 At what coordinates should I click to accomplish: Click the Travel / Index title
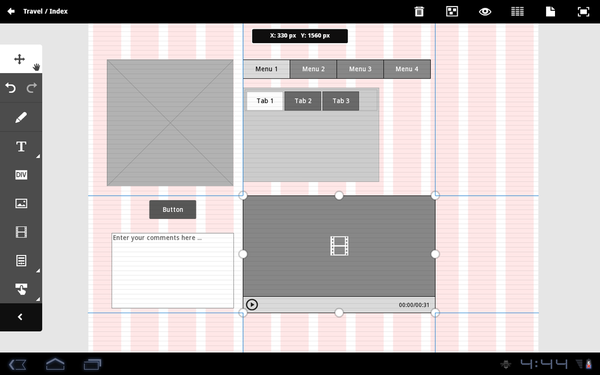[45, 11]
